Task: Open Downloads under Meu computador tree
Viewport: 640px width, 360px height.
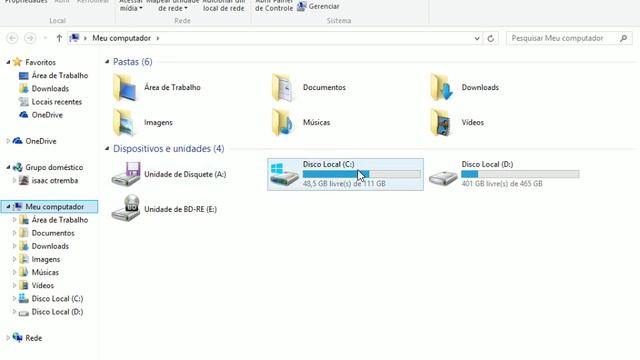Action: click(x=44, y=246)
